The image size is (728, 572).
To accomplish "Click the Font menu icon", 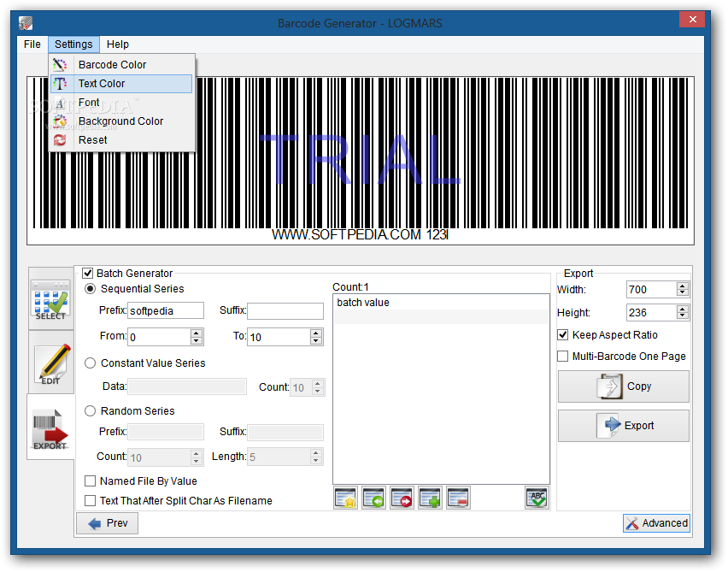I will pos(60,103).
